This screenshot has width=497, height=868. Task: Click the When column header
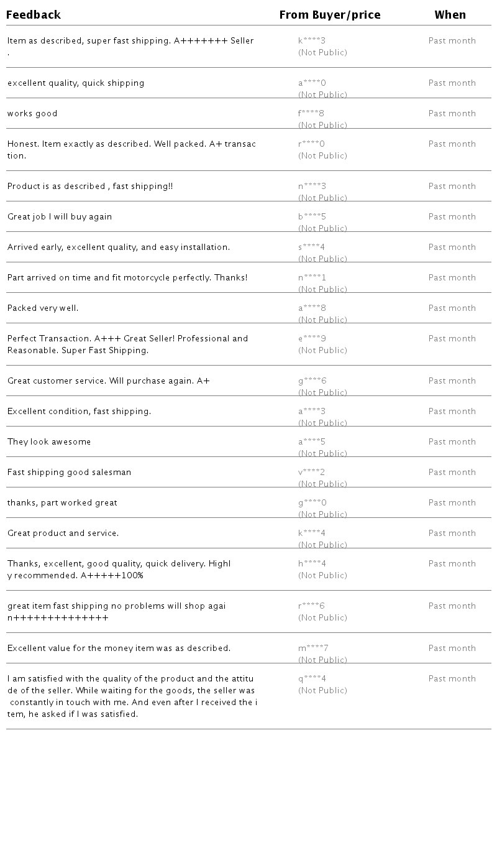450,15
